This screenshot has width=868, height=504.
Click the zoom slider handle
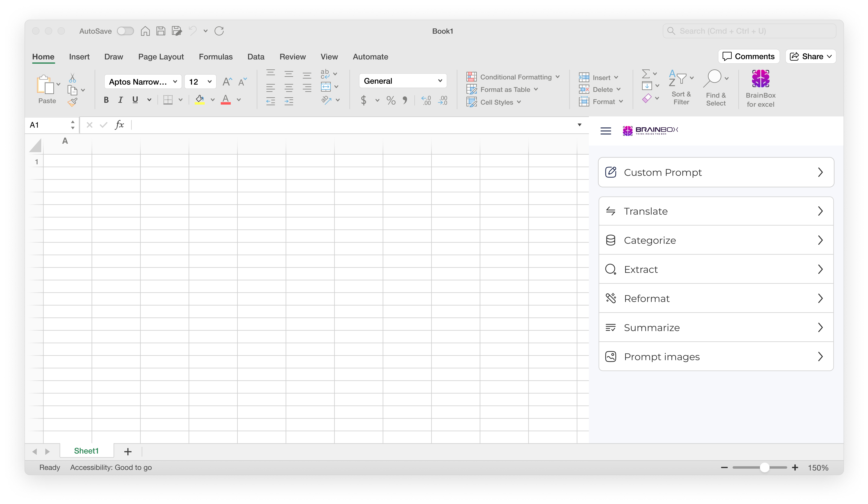coord(764,467)
